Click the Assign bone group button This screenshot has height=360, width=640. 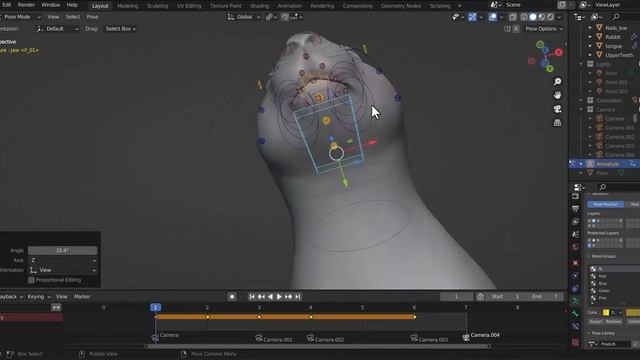pyautogui.click(x=596, y=322)
